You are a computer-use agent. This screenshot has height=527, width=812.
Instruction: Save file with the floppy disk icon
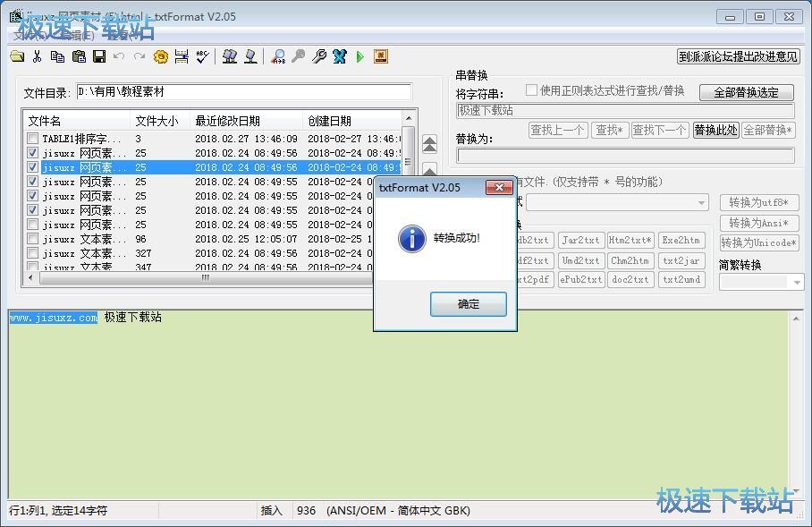click(99, 56)
